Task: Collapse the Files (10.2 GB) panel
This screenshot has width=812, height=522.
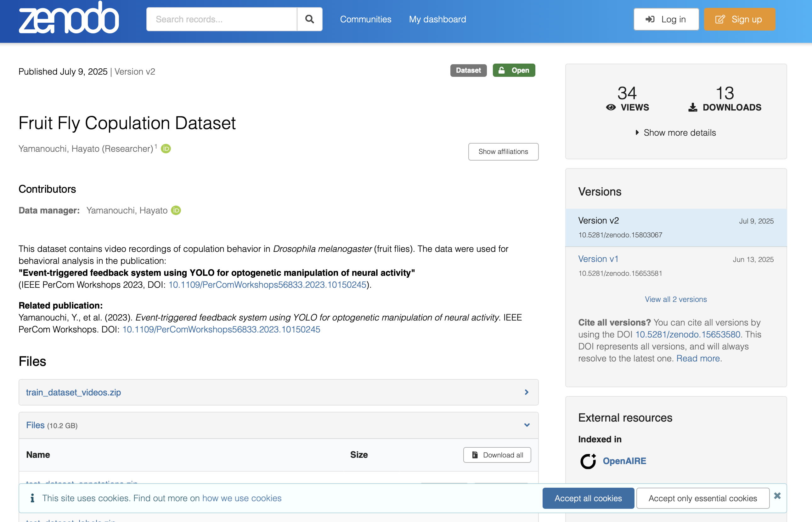Action: [527, 425]
